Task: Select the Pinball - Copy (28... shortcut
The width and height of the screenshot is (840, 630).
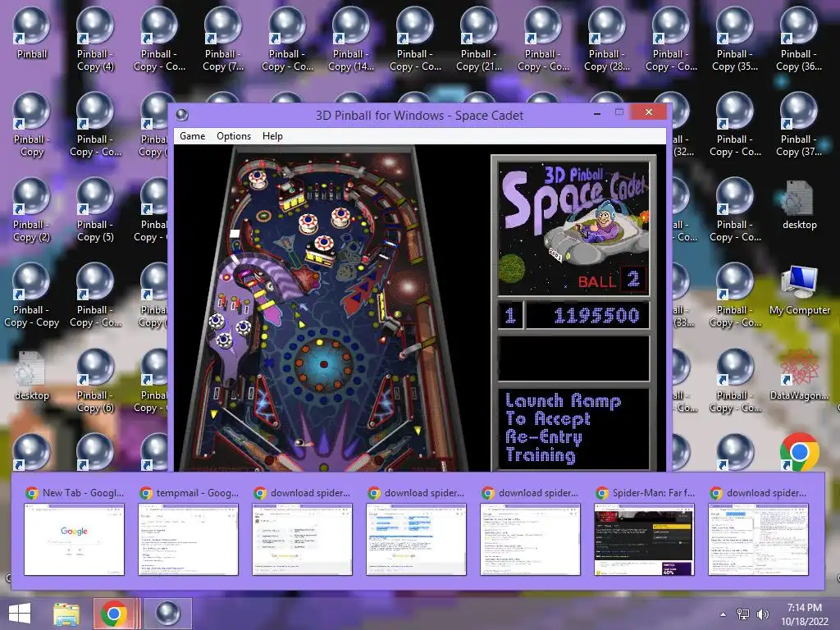Action: 607,39
